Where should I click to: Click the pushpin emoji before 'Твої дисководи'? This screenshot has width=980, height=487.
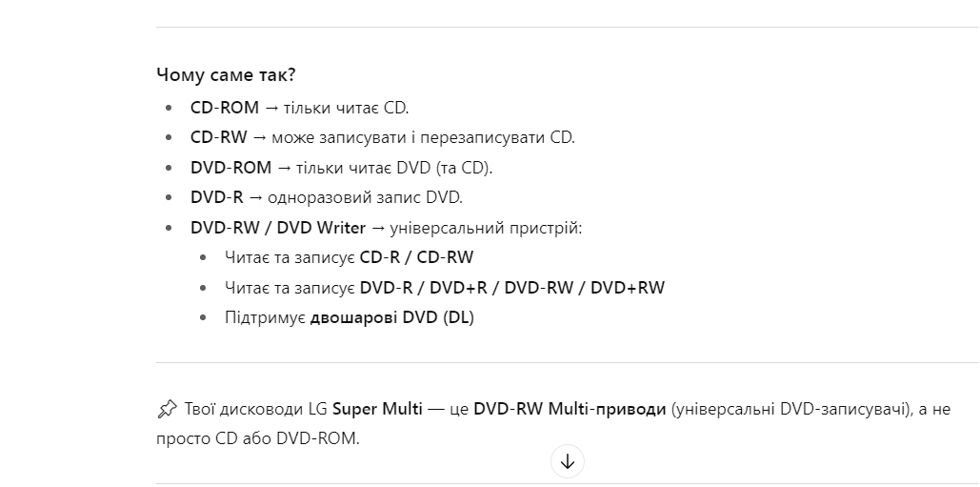click(167, 410)
